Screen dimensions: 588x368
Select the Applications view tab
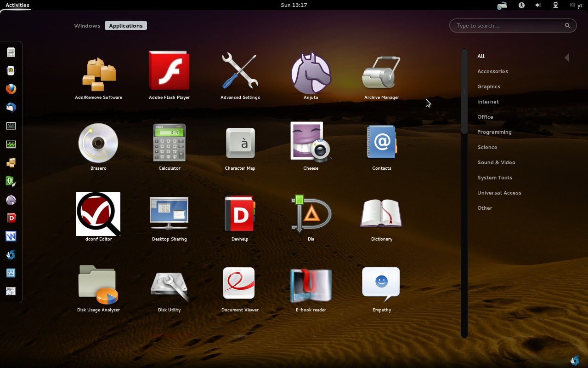click(x=126, y=26)
